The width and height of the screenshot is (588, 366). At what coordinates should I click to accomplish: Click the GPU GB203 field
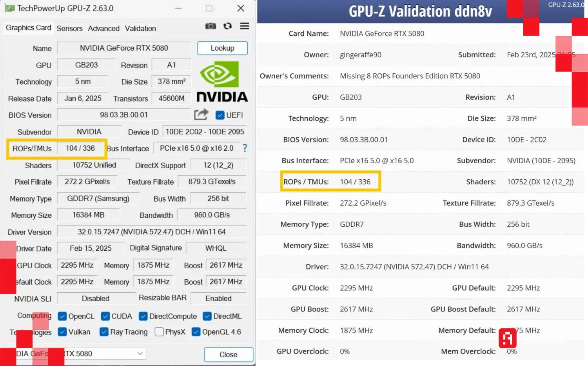(87, 65)
